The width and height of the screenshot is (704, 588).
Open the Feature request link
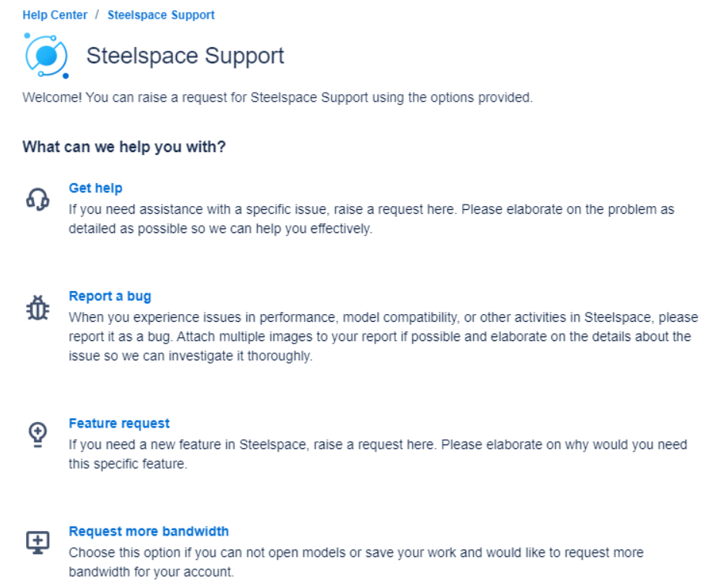(119, 424)
